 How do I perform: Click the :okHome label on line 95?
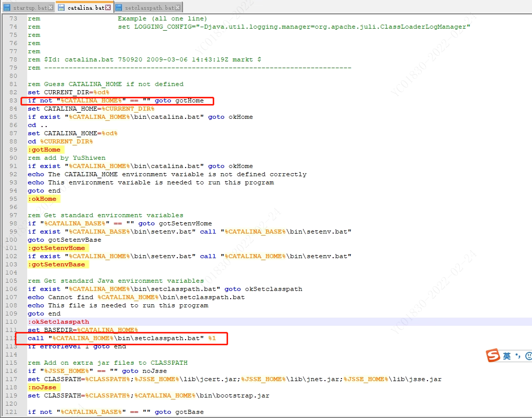point(42,199)
